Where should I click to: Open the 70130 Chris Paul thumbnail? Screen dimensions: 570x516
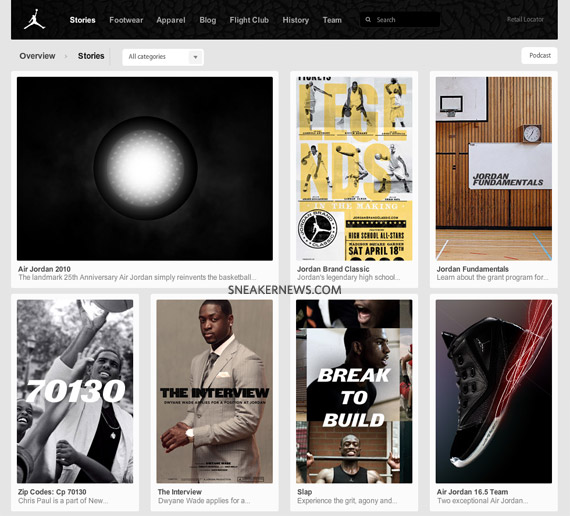[x=75, y=391]
